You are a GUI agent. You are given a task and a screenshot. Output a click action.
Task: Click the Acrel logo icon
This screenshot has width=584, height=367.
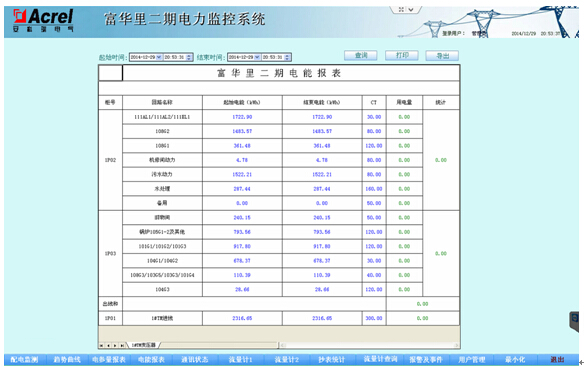tap(19, 17)
